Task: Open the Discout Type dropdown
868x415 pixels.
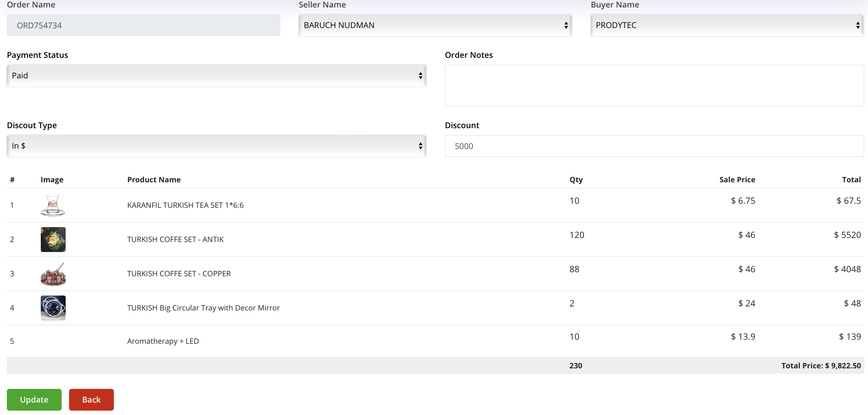Action: point(216,146)
